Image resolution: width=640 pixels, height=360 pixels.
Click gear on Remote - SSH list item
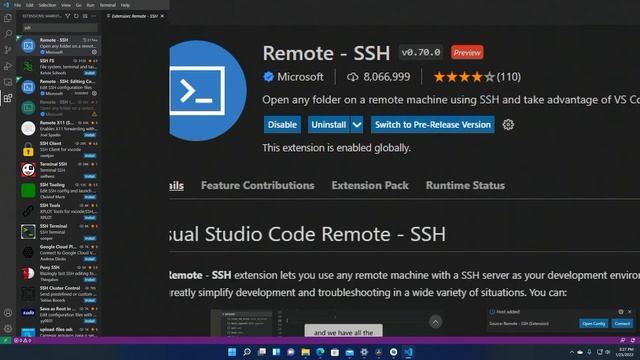tap(94, 52)
